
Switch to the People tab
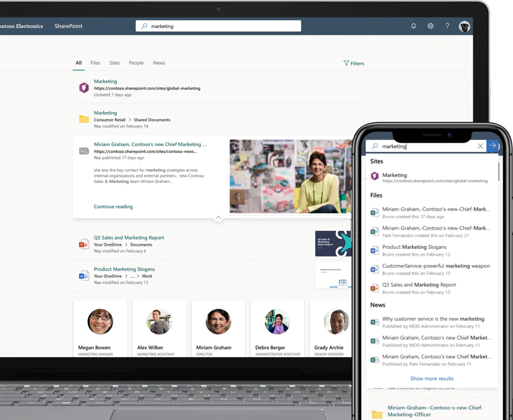tap(136, 63)
